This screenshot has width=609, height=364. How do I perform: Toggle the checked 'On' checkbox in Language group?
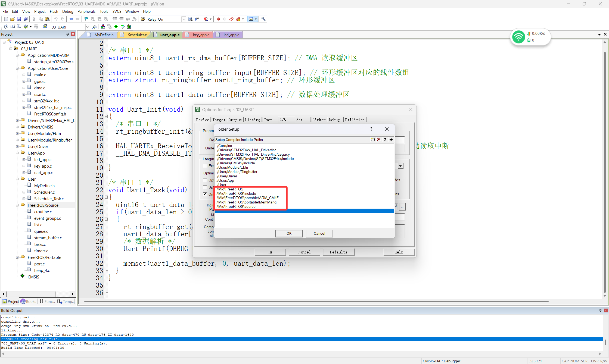point(205,194)
